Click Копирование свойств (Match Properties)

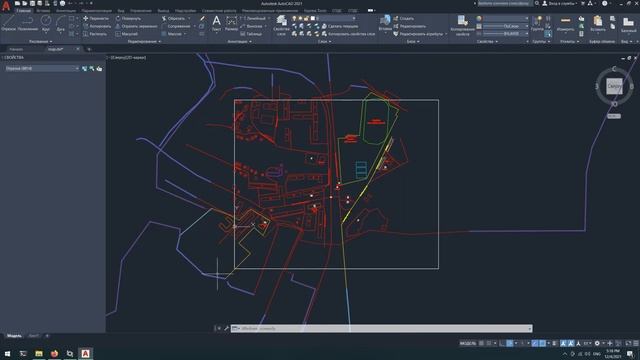pyautogui.click(x=462, y=25)
